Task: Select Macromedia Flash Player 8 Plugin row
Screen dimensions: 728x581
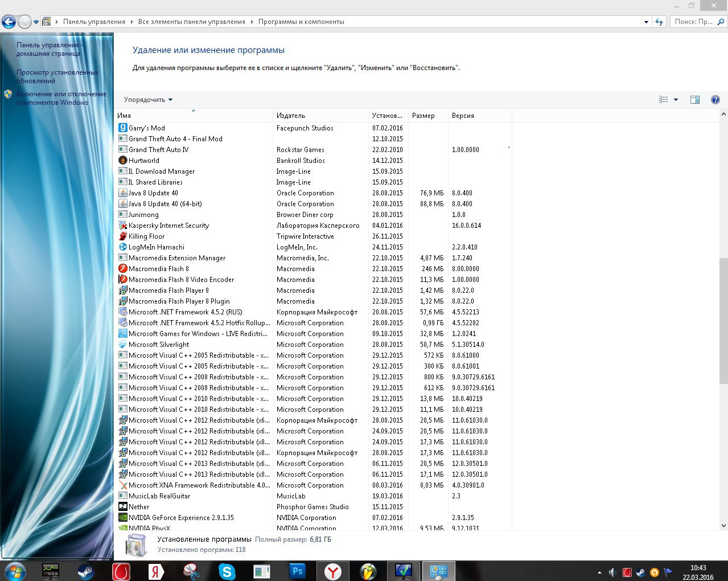Action: click(x=314, y=301)
